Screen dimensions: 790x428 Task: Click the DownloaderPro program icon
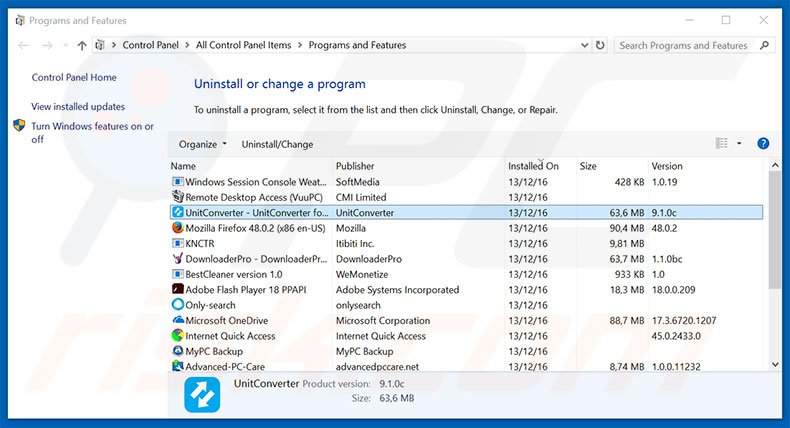pos(177,259)
